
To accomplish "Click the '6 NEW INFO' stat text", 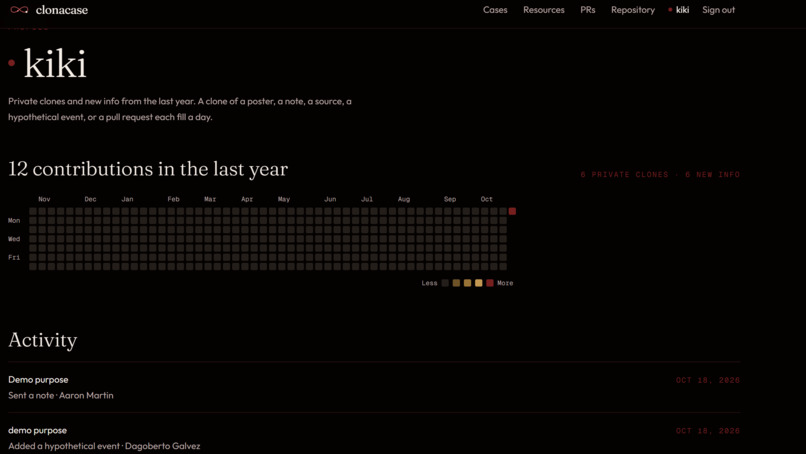I will click(712, 175).
